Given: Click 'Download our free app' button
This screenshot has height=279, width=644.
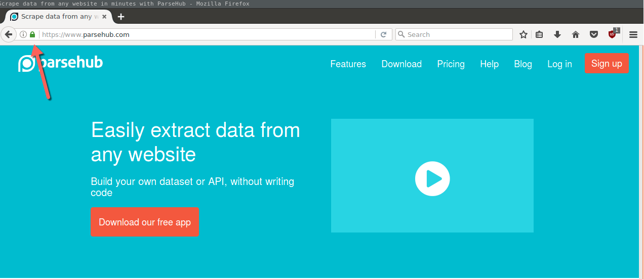Looking at the screenshot, I should (145, 222).
